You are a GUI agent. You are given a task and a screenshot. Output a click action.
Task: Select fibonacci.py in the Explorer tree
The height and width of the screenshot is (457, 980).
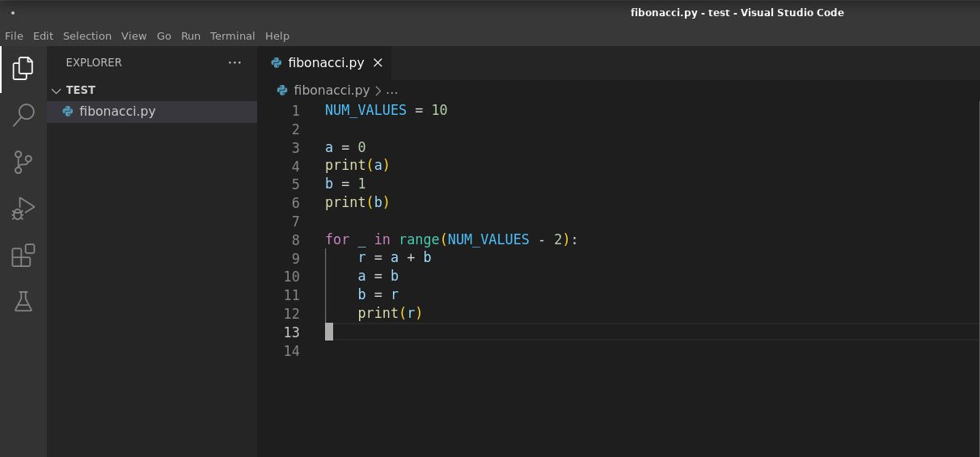pyautogui.click(x=152, y=112)
